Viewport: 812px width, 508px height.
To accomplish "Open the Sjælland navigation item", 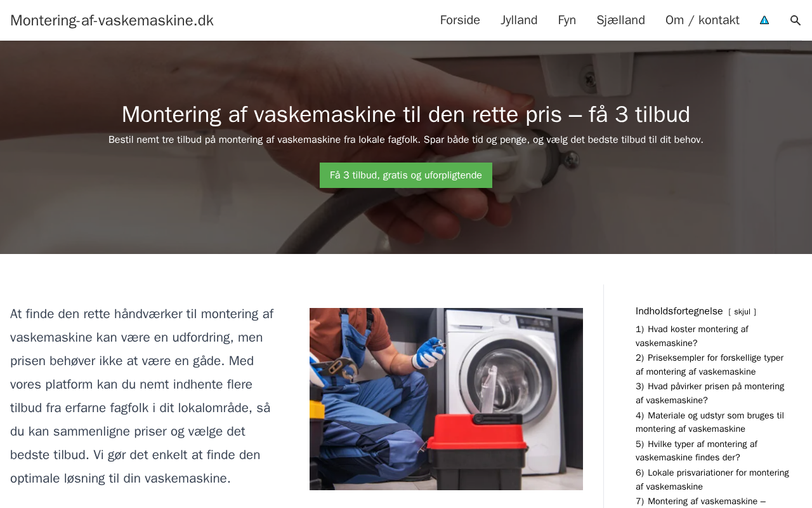I will [620, 20].
